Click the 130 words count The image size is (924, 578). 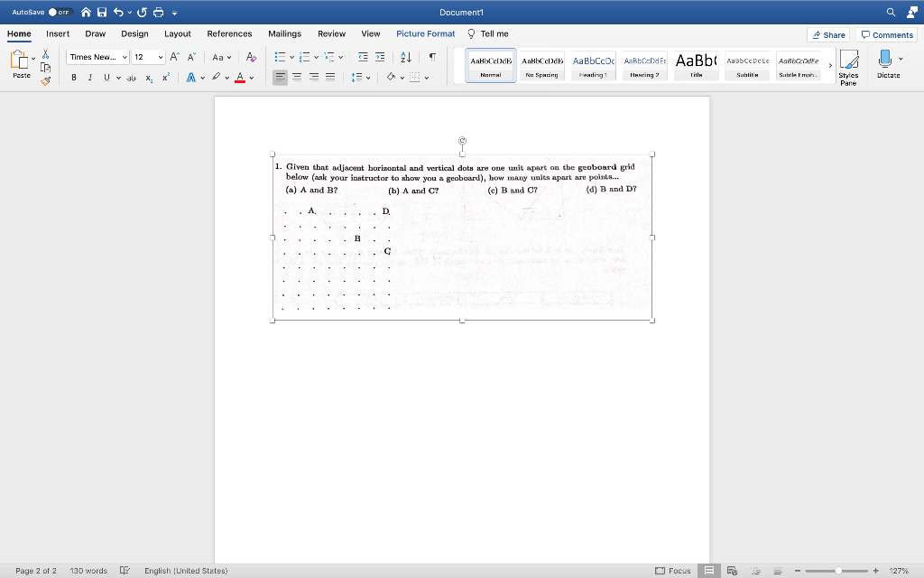(x=88, y=571)
